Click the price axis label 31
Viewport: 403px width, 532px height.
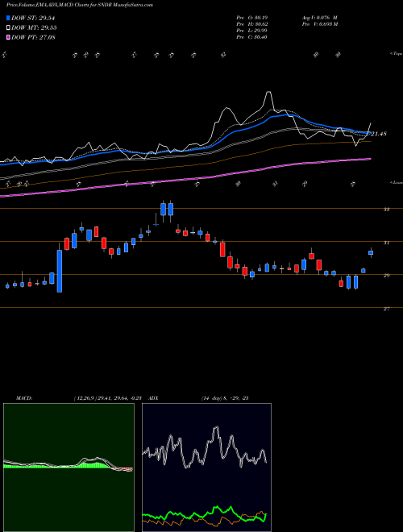click(386, 243)
